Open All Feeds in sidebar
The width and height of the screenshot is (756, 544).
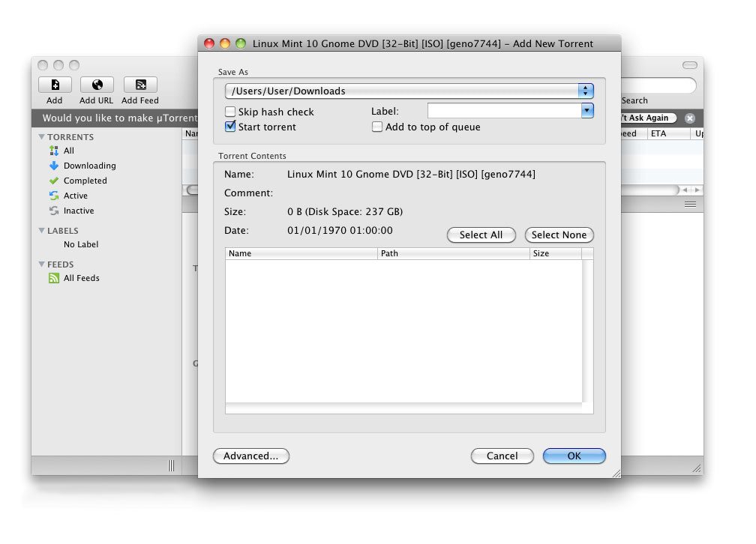pos(81,278)
